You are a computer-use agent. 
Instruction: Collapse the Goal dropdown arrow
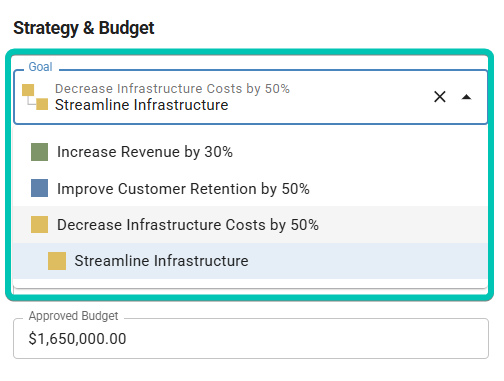[466, 97]
